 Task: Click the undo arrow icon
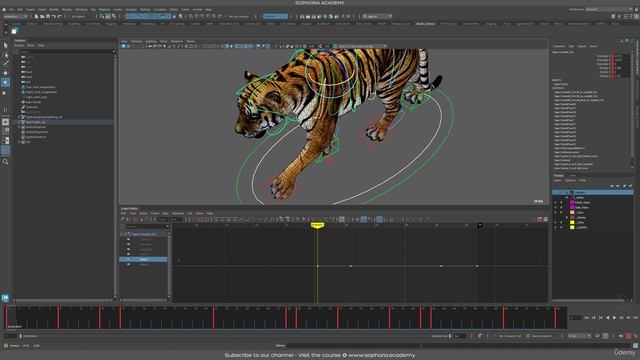pyautogui.click(x=54, y=16)
